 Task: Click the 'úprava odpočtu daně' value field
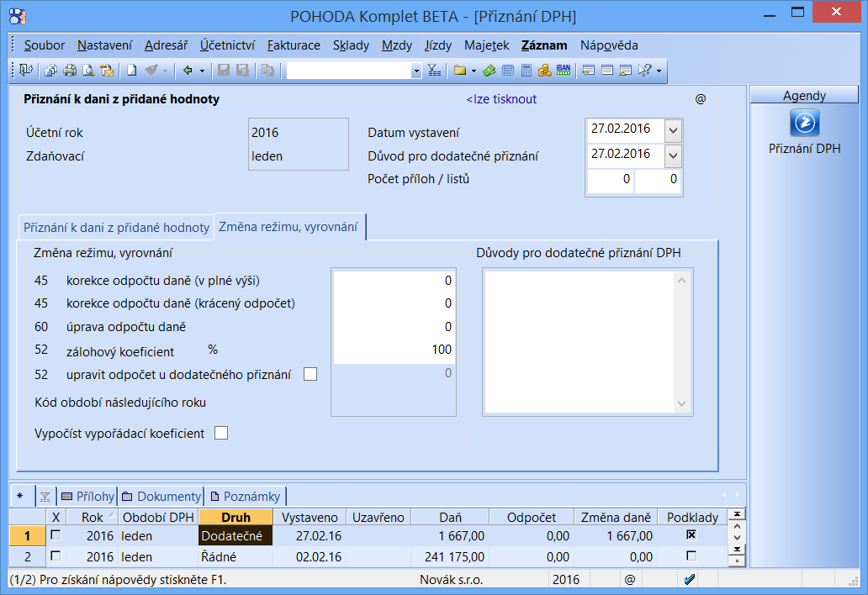pos(394,327)
